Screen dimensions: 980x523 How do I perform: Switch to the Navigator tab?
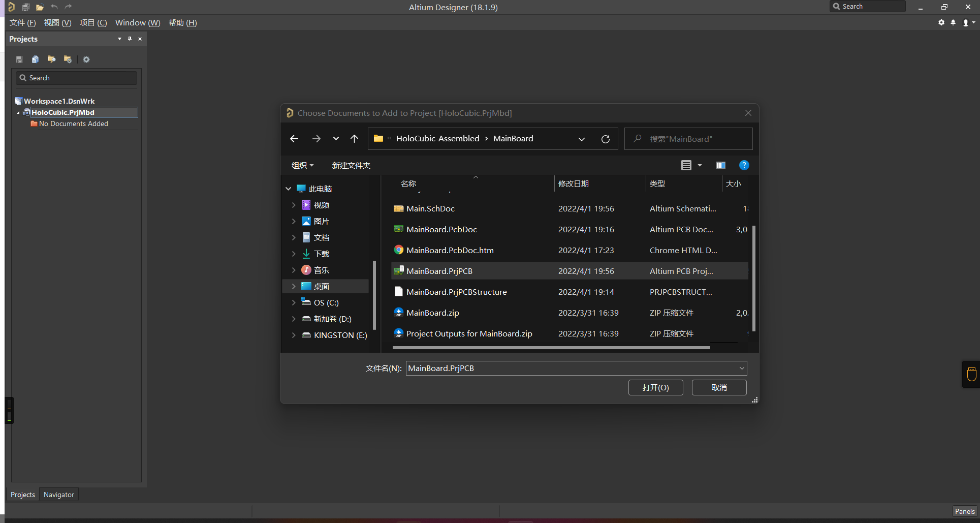[59, 495]
